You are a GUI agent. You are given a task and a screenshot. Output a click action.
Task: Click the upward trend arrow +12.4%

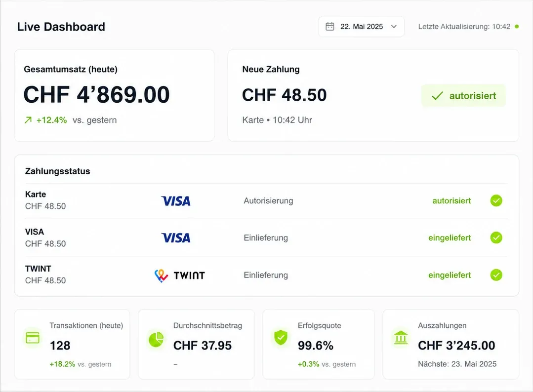[28, 120]
